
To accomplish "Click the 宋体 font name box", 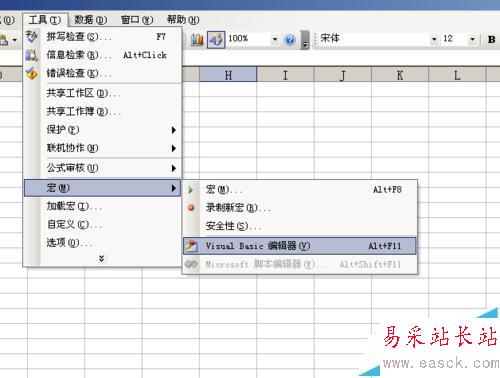I will (374, 39).
